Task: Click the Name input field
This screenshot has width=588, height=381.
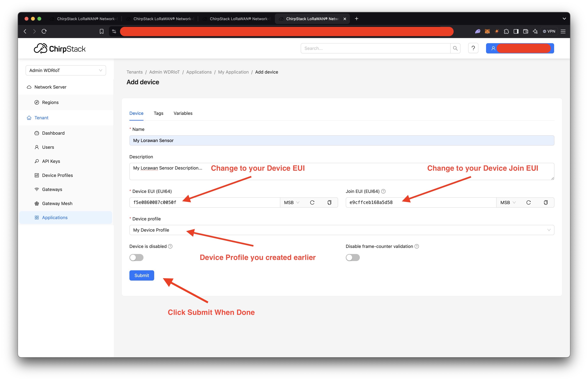Action: [x=342, y=140]
